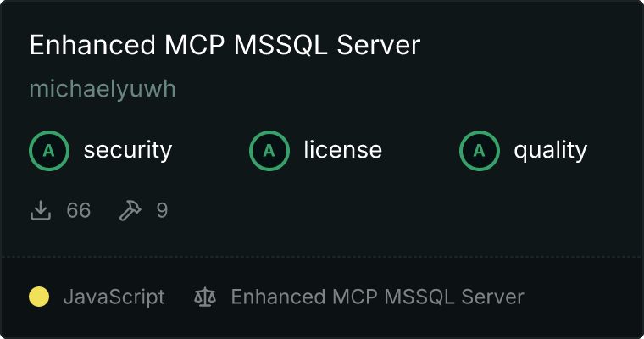Image resolution: width=644 pixels, height=339 pixels.
Task: Open the footer Enhanced MCP MSSQL Server license text
Action: 377,297
